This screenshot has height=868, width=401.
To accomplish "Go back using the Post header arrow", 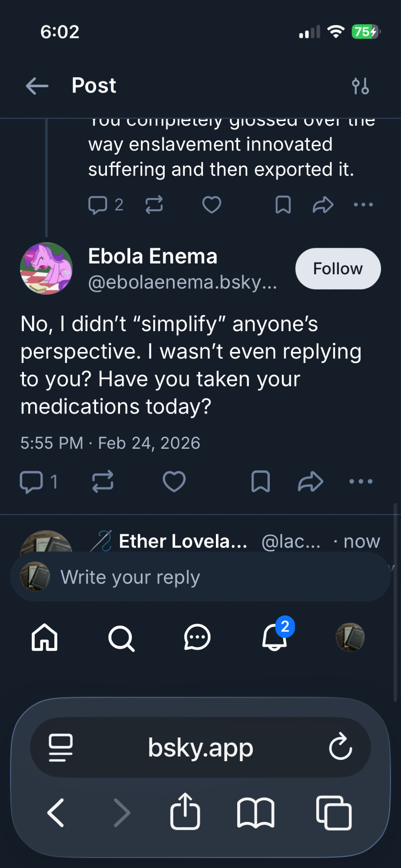I will [x=37, y=86].
